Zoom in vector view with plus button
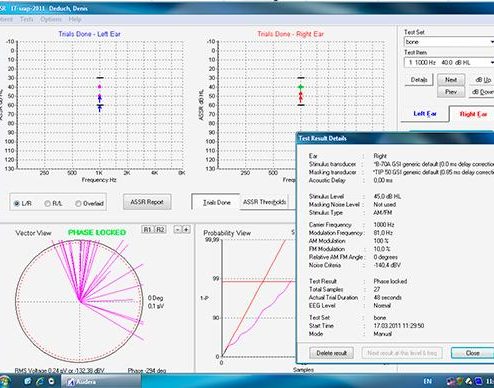Image resolution: width=494 pixels, height=388 pixels. coord(186,230)
